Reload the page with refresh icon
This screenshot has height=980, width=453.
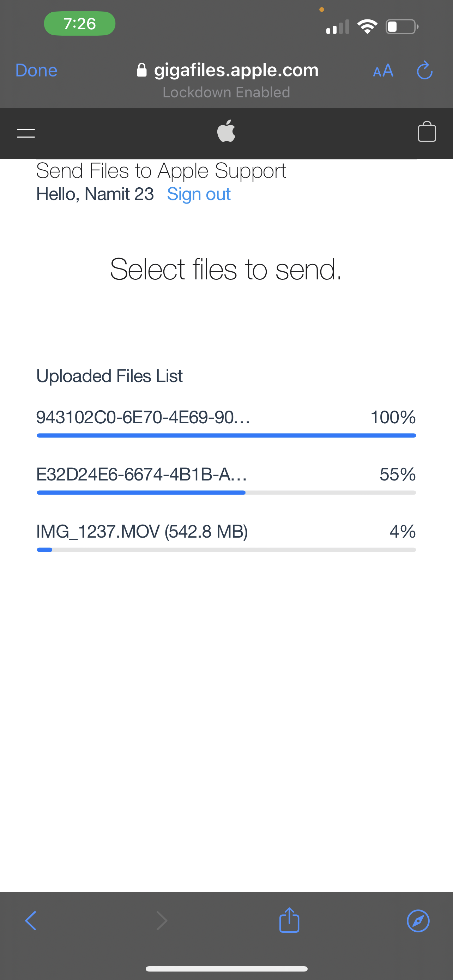pos(424,71)
